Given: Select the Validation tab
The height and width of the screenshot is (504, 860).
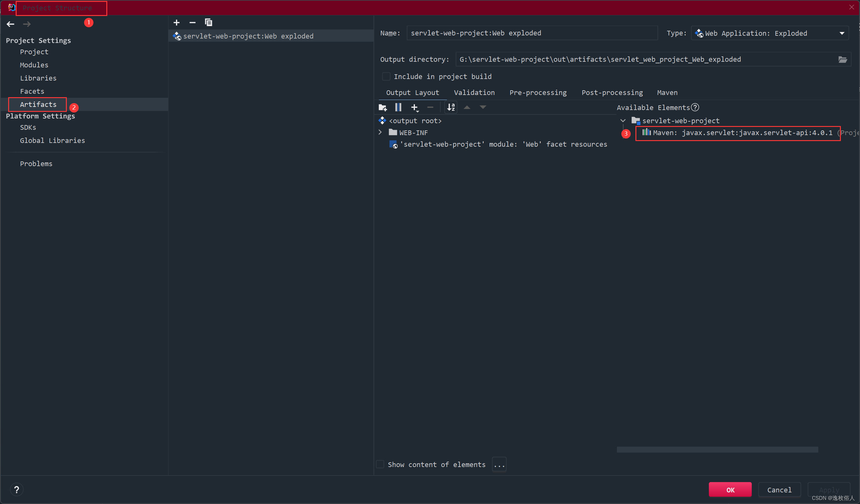Looking at the screenshot, I should 475,92.
